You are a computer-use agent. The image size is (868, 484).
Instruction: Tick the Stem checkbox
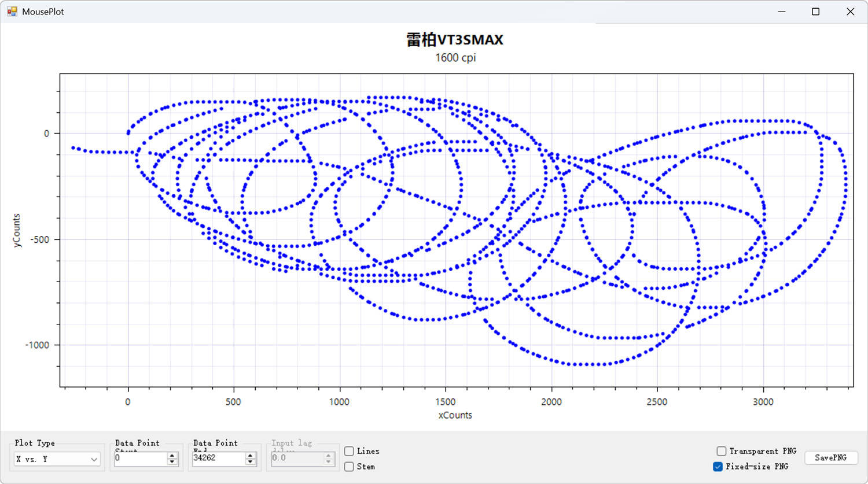[x=349, y=467]
